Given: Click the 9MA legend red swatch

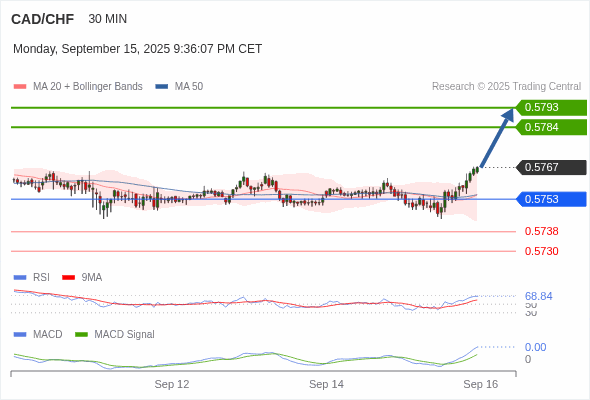Looking at the screenshot, I should 68,278.
